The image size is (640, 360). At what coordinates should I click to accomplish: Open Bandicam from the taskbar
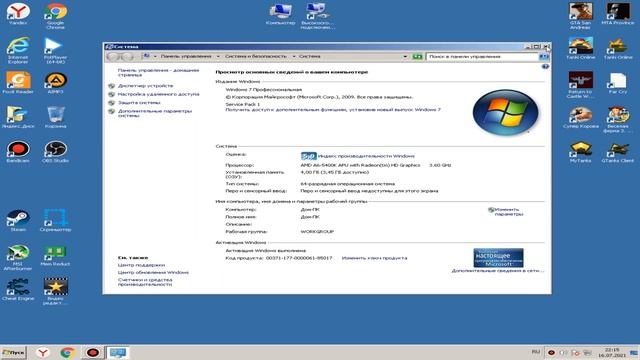pos(93,352)
